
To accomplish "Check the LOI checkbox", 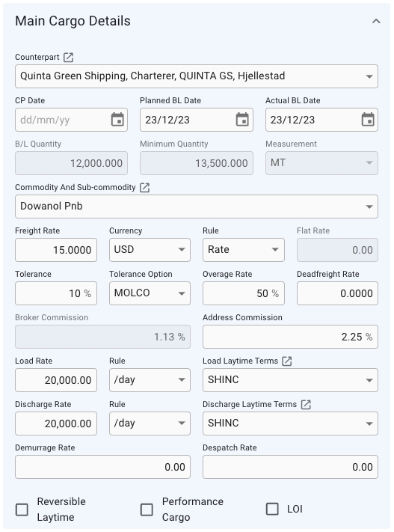I will (272, 509).
